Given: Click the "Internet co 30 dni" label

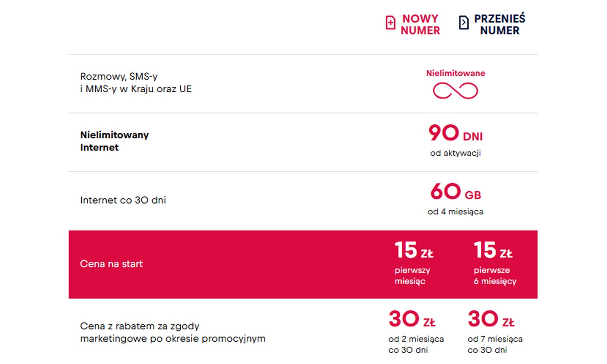Looking at the screenshot, I should tap(123, 200).
